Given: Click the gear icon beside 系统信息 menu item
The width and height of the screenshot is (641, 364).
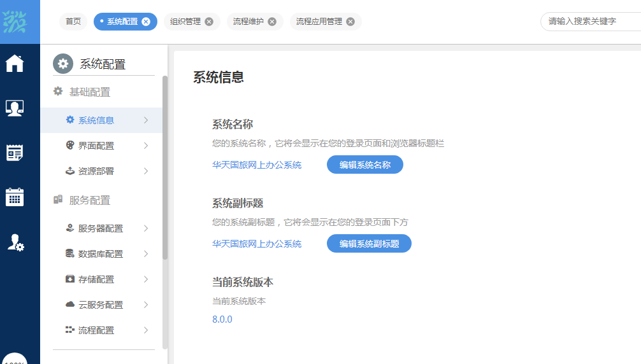Looking at the screenshot, I should tap(70, 120).
